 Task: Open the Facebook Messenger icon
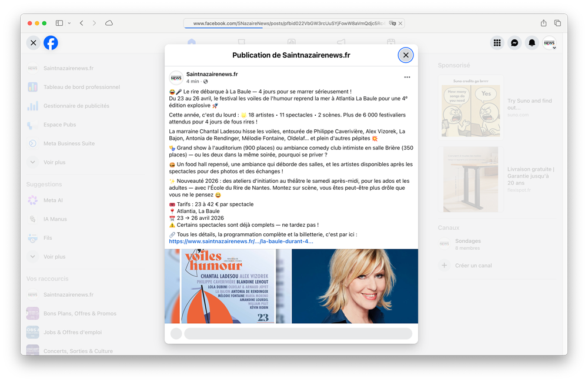[x=514, y=43]
